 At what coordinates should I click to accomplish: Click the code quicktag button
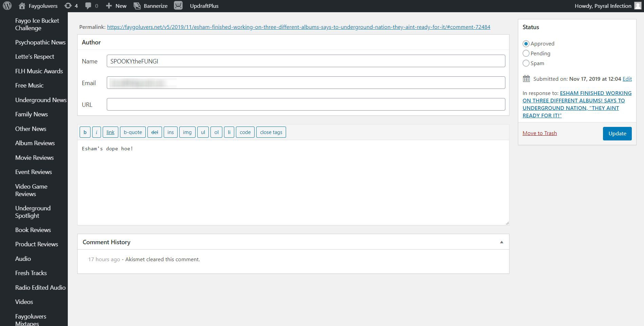click(x=245, y=132)
